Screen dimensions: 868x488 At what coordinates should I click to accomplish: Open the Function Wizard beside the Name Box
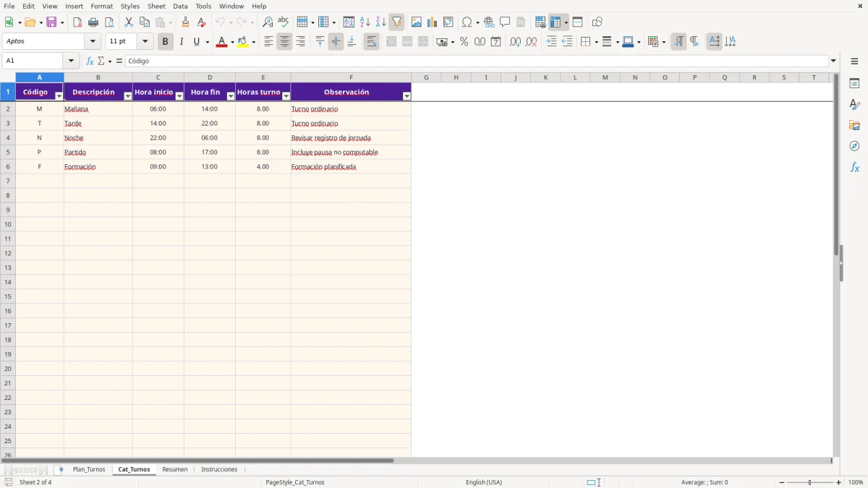pos(90,61)
